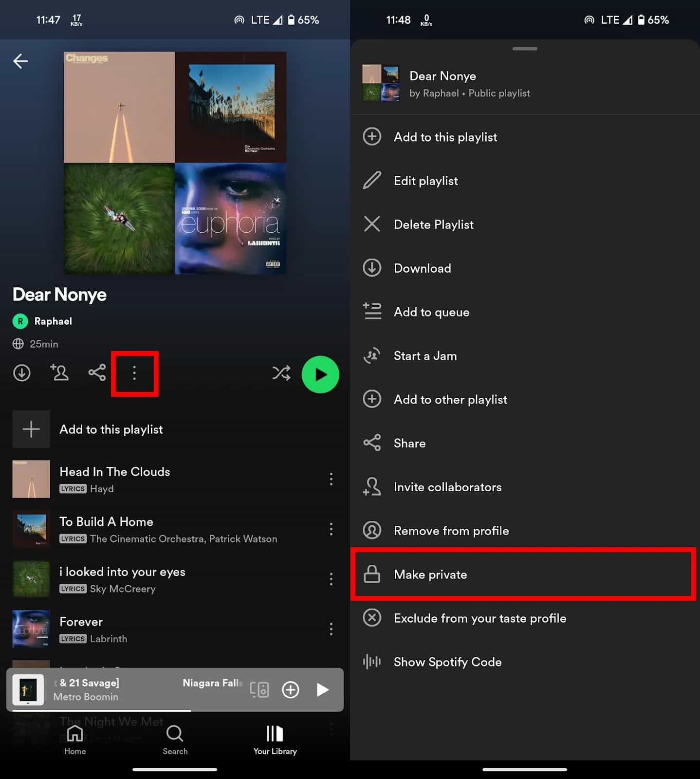Tap the padlock icon beside Make private
The width and height of the screenshot is (700, 779).
[372, 574]
